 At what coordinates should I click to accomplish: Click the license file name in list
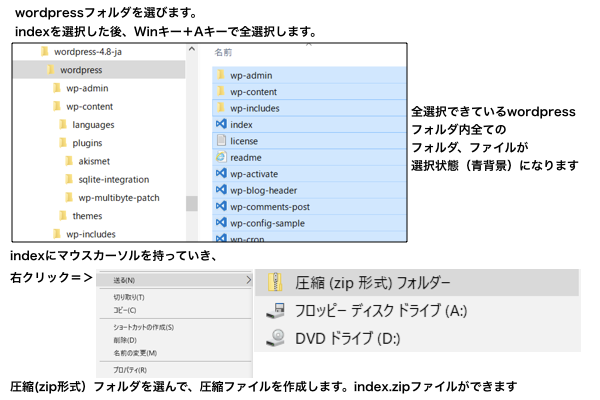pos(244,141)
